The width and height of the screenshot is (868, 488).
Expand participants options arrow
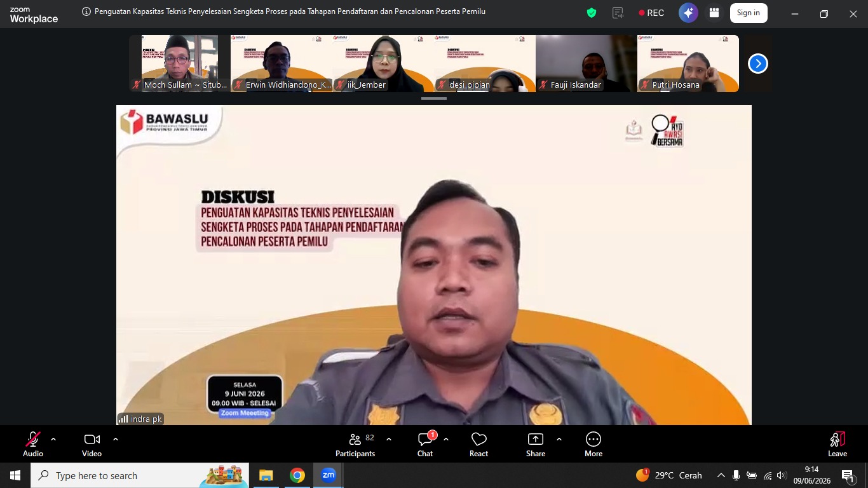(389, 439)
